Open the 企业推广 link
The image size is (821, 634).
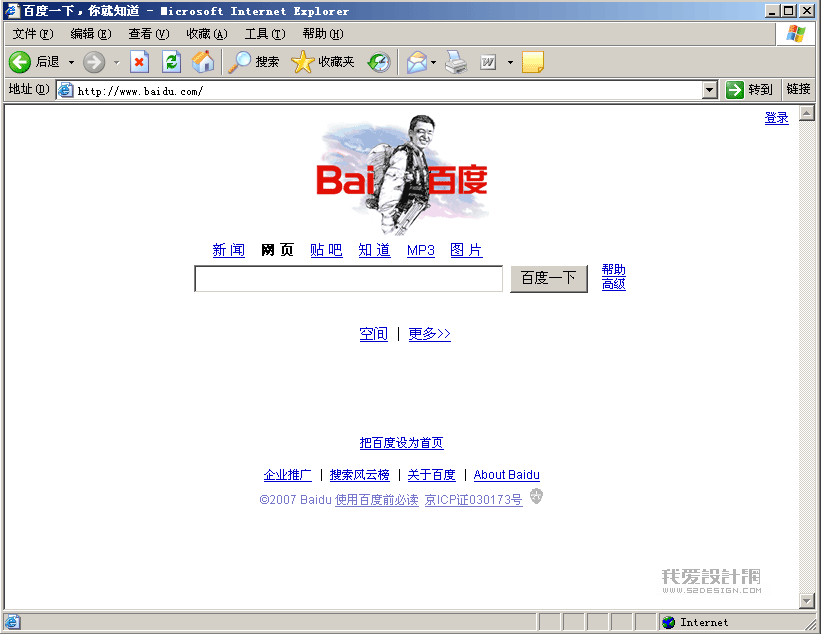287,475
